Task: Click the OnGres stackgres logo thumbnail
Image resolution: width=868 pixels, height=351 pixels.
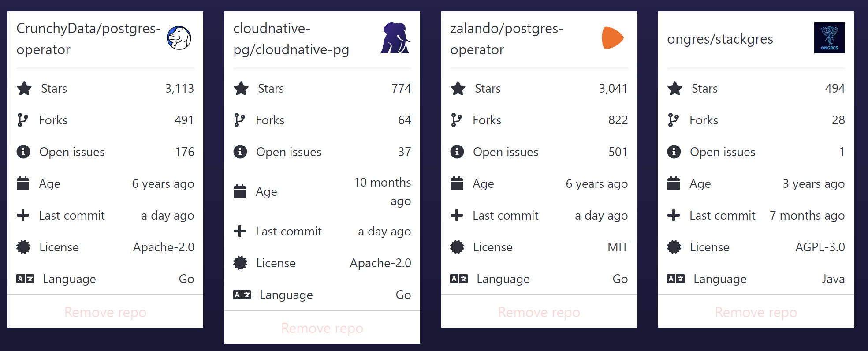Action: [829, 38]
